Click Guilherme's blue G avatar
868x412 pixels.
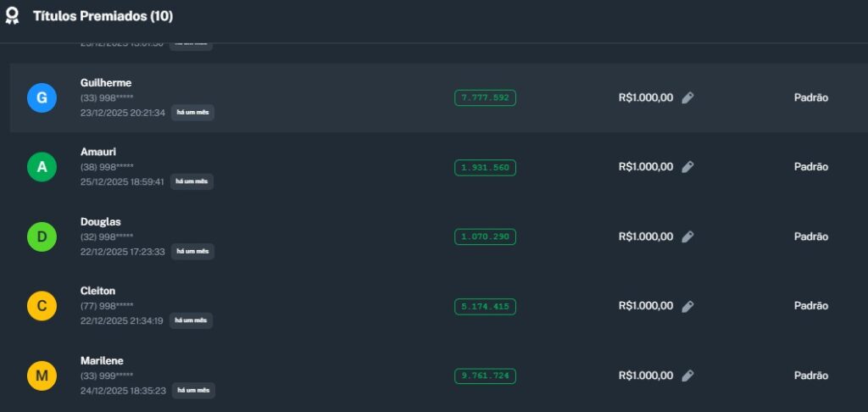point(42,98)
